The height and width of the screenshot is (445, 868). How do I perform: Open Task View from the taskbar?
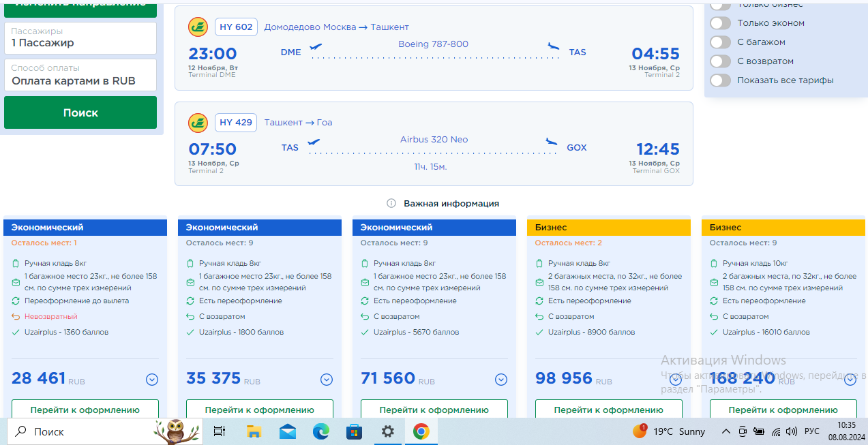tap(220, 431)
